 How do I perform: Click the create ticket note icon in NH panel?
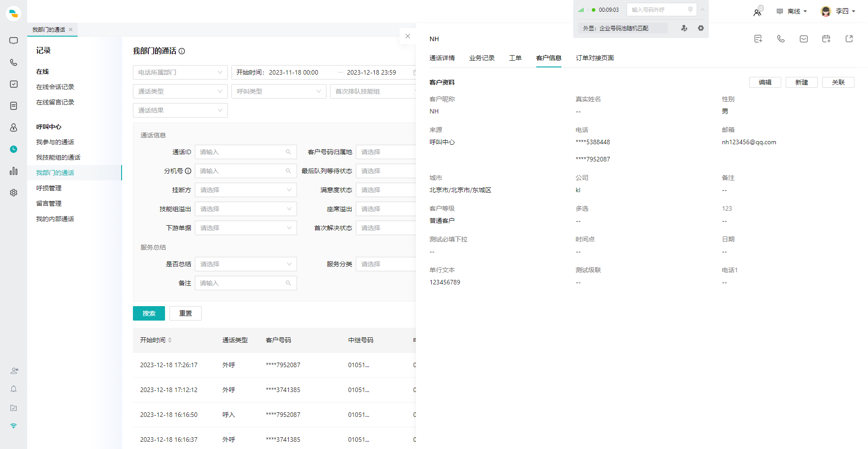(x=758, y=39)
